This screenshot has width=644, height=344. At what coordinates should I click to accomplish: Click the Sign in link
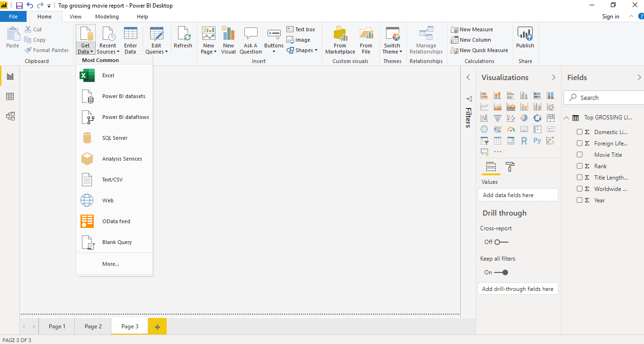(610, 17)
